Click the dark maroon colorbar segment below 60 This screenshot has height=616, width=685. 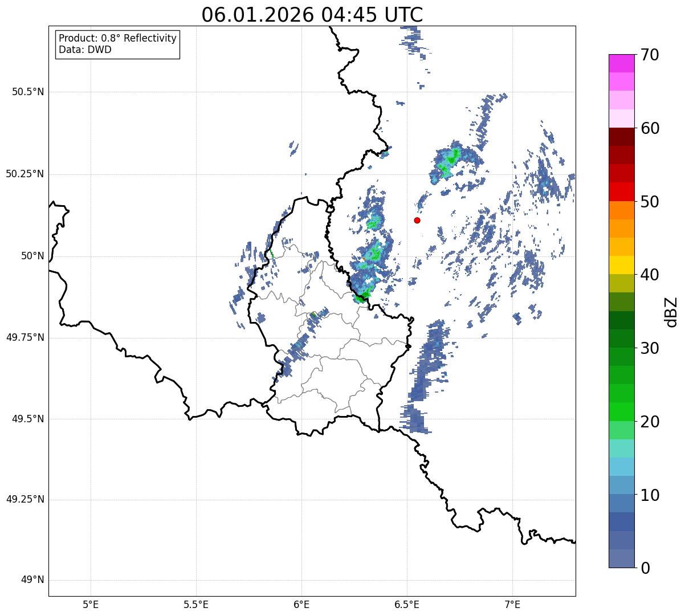[x=621, y=137]
